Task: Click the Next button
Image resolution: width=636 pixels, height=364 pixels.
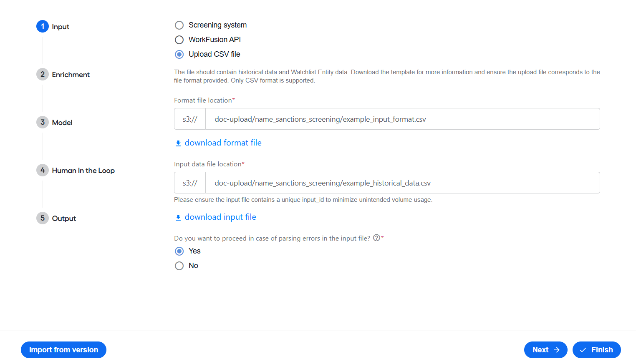Action: [x=545, y=350]
